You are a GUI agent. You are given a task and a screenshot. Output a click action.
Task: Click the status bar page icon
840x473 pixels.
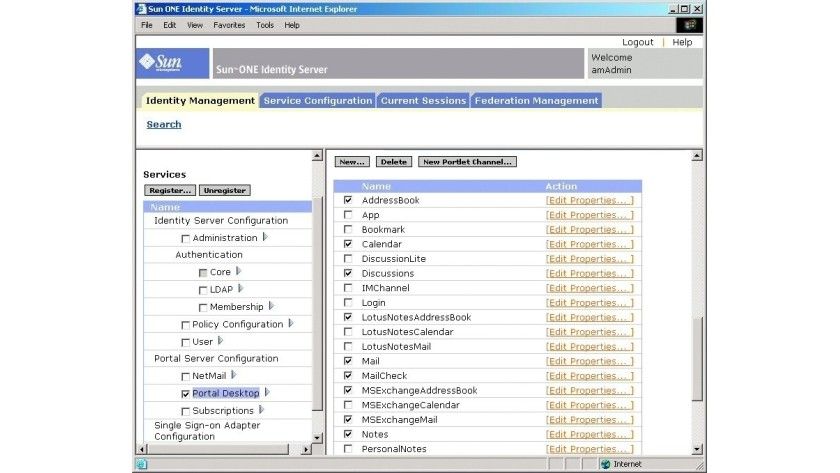142,464
